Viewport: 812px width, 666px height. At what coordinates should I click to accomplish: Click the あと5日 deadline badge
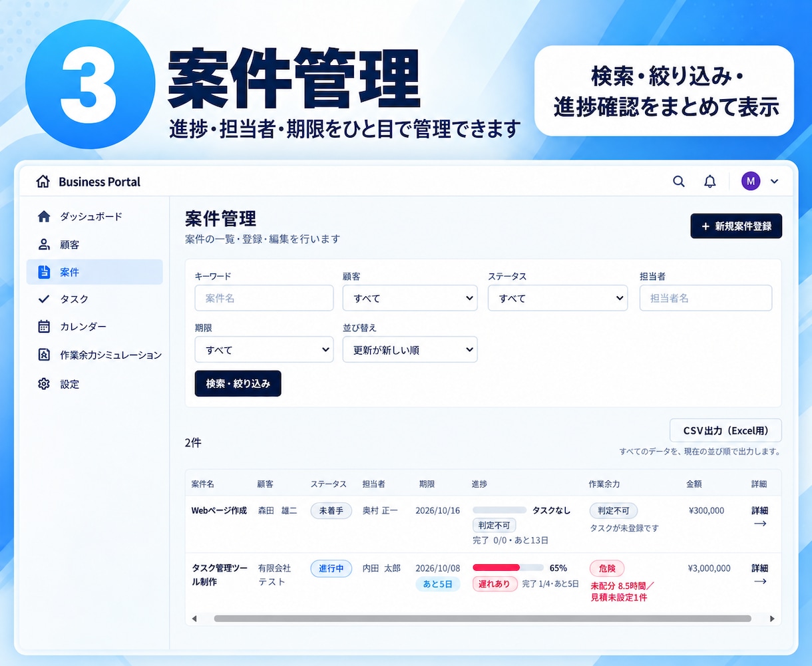click(437, 584)
